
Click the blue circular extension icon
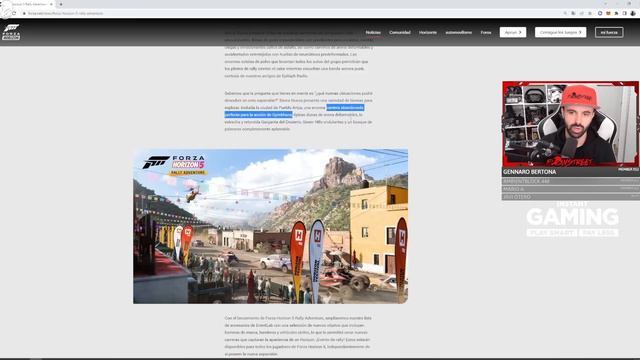click(600, 13)
